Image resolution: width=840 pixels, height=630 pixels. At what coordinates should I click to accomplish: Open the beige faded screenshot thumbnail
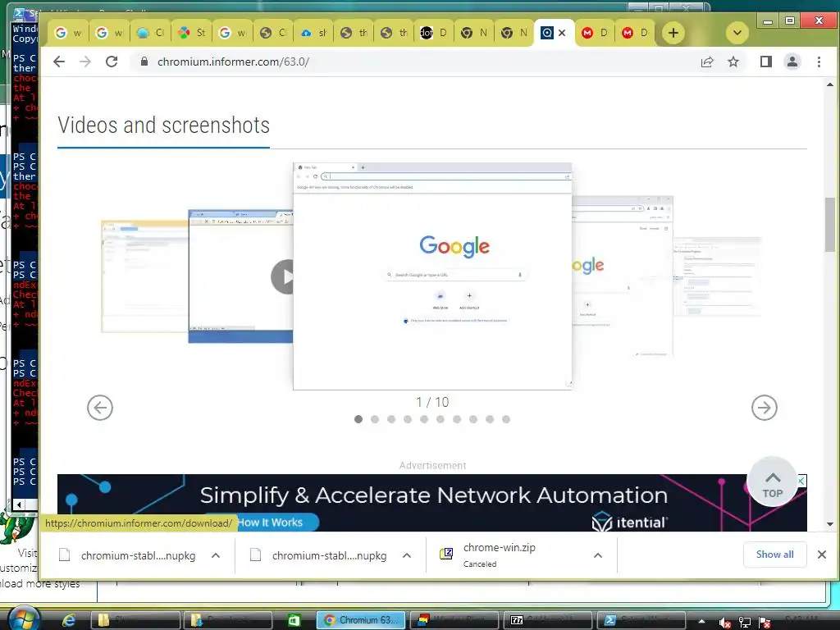144,276
